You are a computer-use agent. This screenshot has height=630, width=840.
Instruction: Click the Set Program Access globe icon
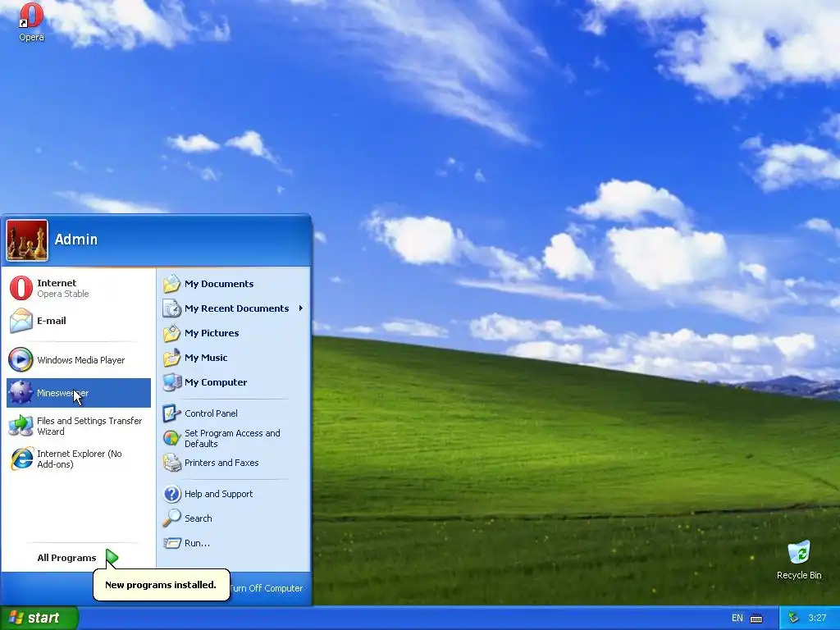[172, 438]
